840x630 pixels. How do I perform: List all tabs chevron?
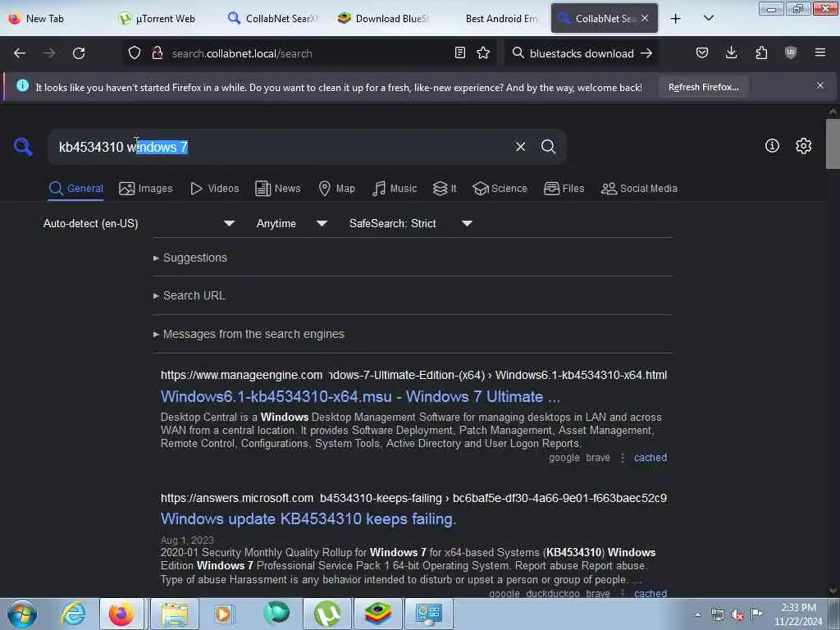pyautogui.click(x=708, y=19)
